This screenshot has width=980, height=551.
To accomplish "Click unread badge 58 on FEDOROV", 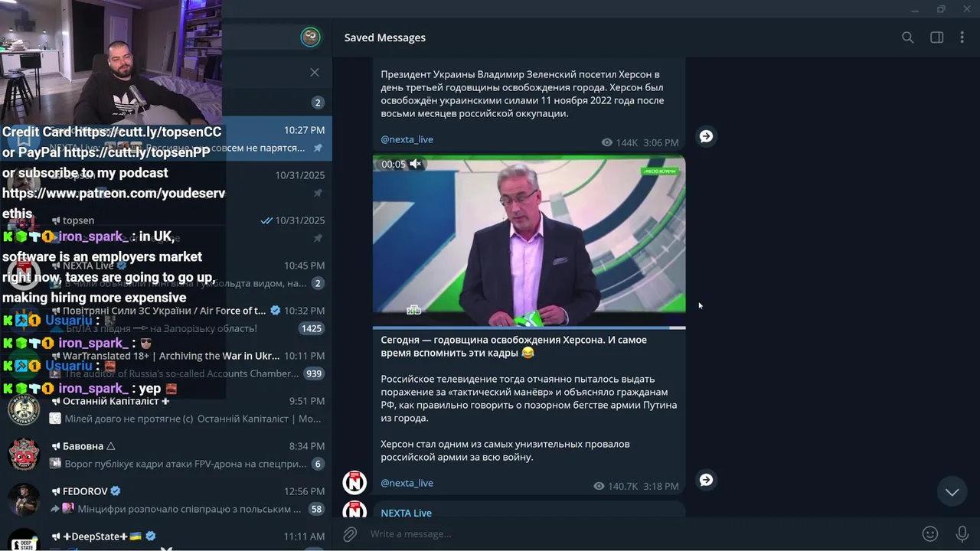I will tap(316, 509).
